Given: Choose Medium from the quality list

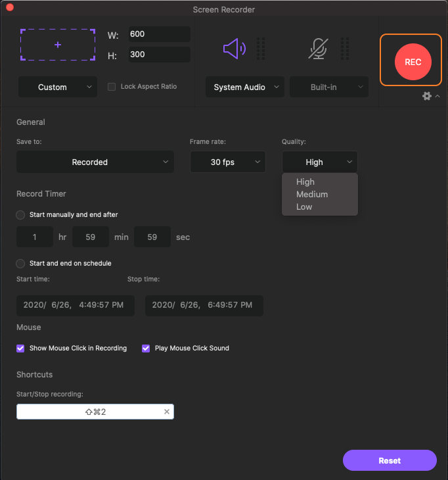Looking at the screenshot, I should (312, 194).
